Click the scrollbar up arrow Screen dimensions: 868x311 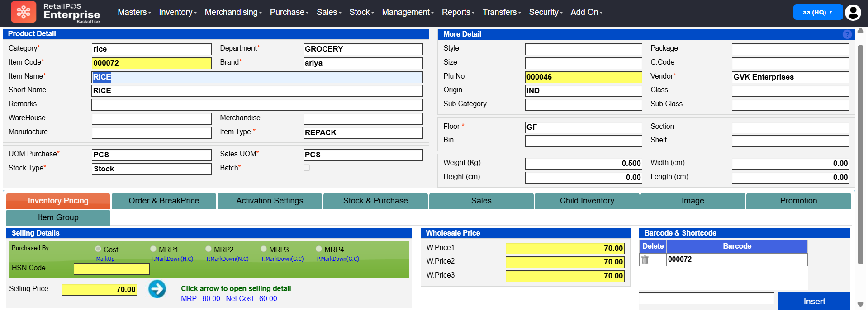pos(860,31)
